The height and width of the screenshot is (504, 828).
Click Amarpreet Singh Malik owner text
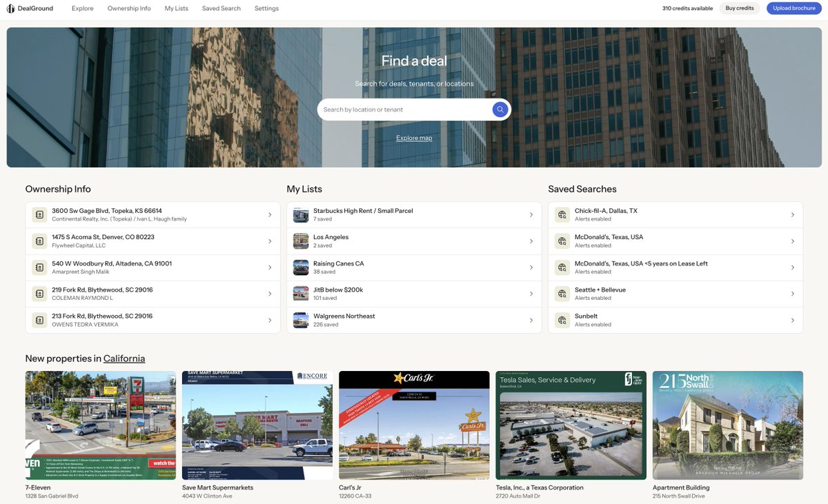point(82,272)
